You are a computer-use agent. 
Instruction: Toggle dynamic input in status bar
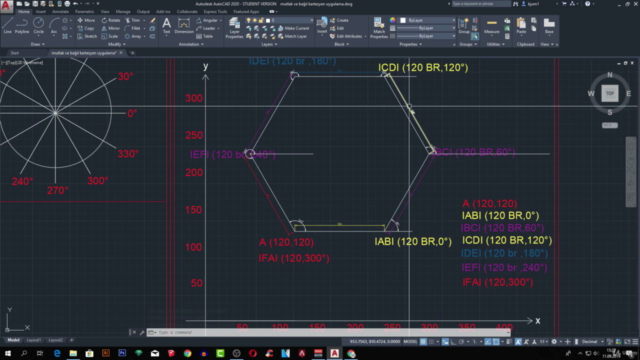pyautogui.click(x=445, y=342)
